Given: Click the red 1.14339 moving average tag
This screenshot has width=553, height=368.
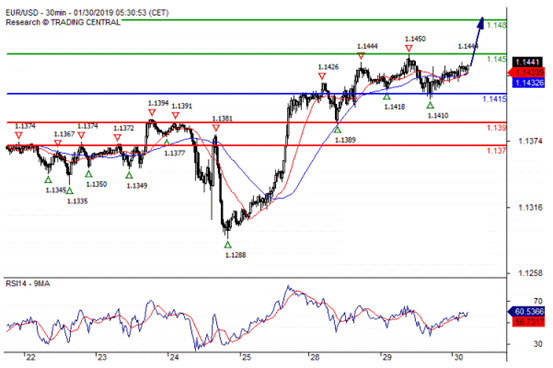Looking at the screenshot, I should (x=527, y=72).
